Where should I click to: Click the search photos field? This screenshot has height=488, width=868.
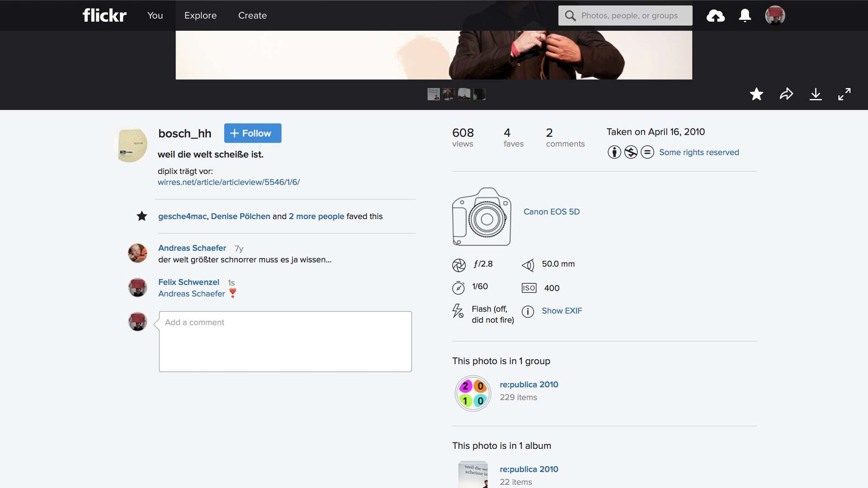(x=632, y=15)
